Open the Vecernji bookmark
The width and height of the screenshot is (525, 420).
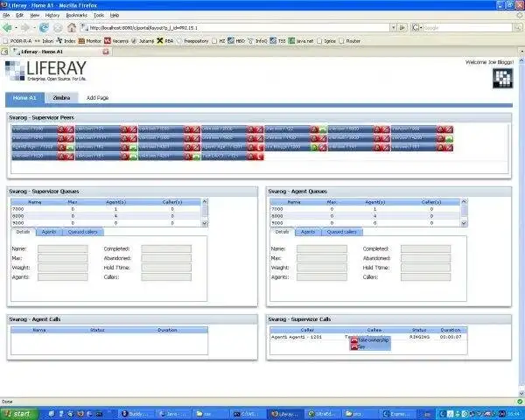coord(116,41)
